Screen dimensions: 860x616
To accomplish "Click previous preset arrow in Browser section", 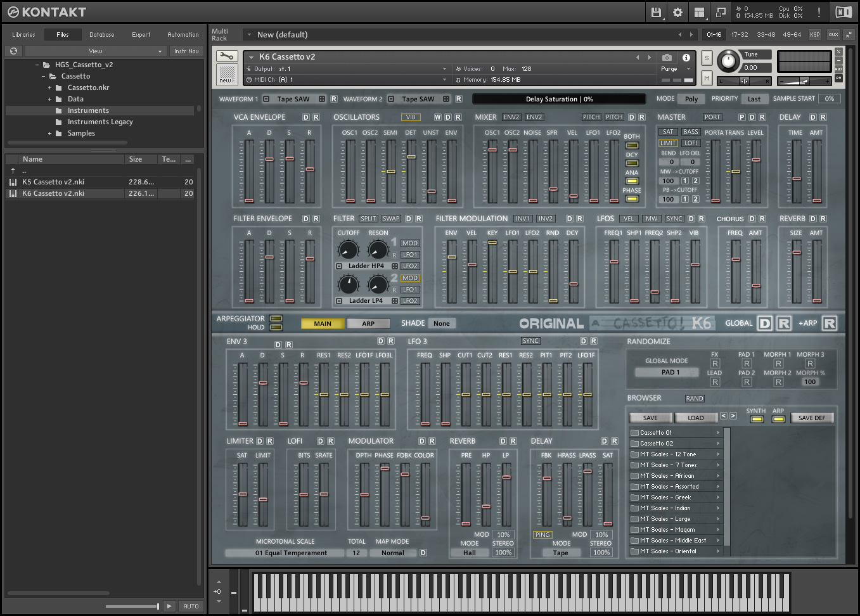I will (x=724, y=416).
